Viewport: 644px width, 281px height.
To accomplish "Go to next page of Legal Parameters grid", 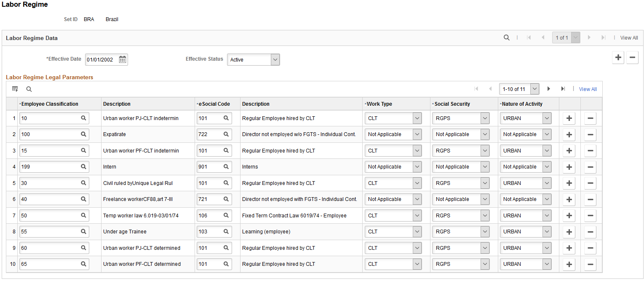I will 549,89.
